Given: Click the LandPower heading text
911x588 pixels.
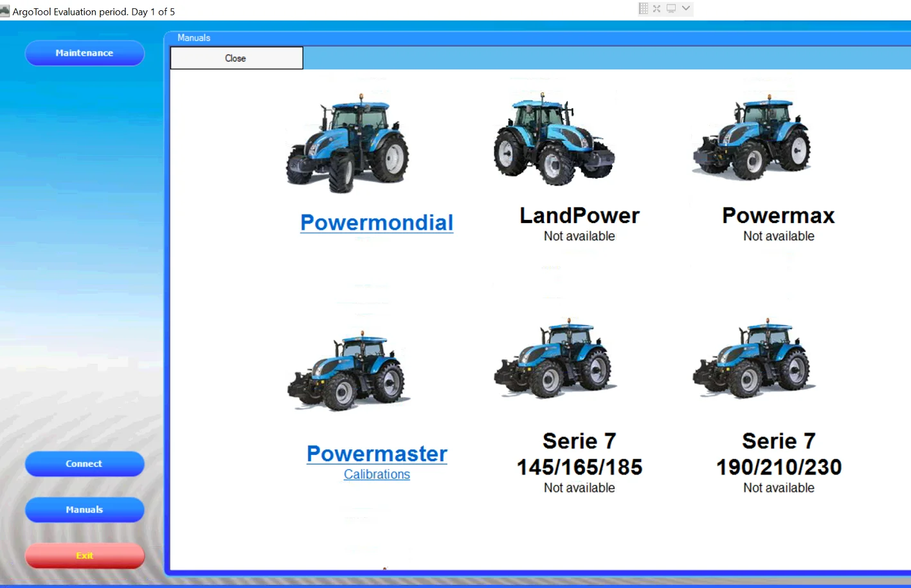Looking at the screenshot, I should point(579,215).
